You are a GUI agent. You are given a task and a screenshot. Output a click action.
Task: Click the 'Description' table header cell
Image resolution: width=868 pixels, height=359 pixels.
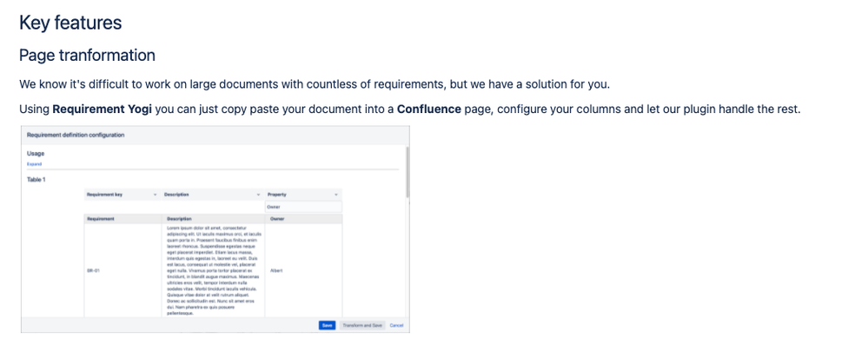[214, 219]
